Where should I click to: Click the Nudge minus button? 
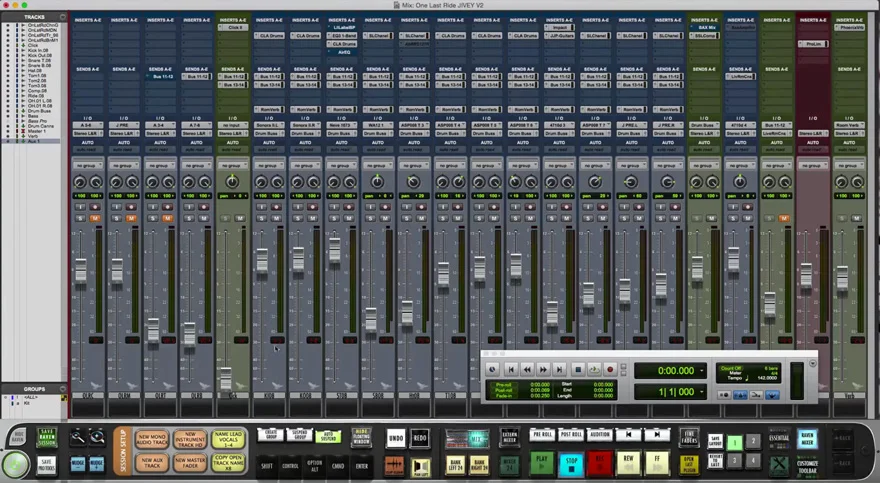click(78, 464)
